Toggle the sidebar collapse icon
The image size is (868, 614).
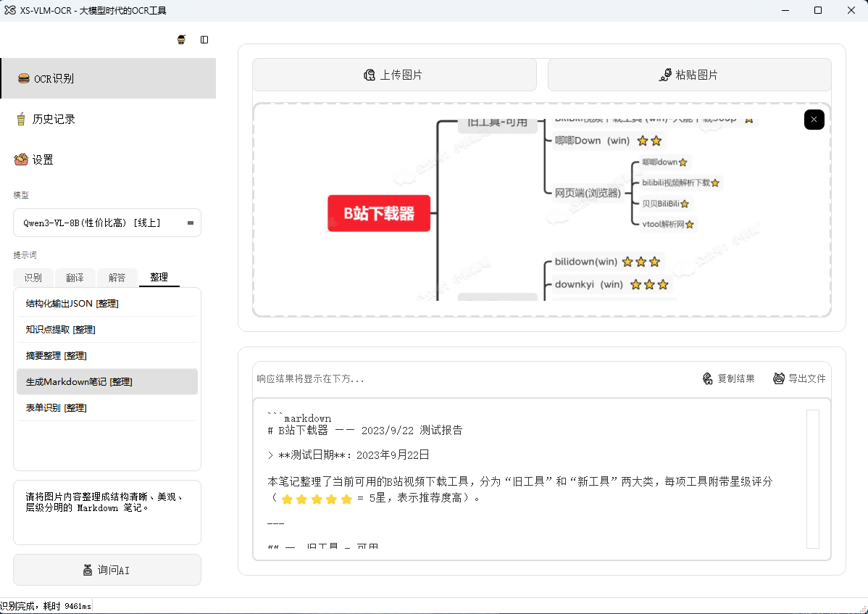(x=204, y=39)
